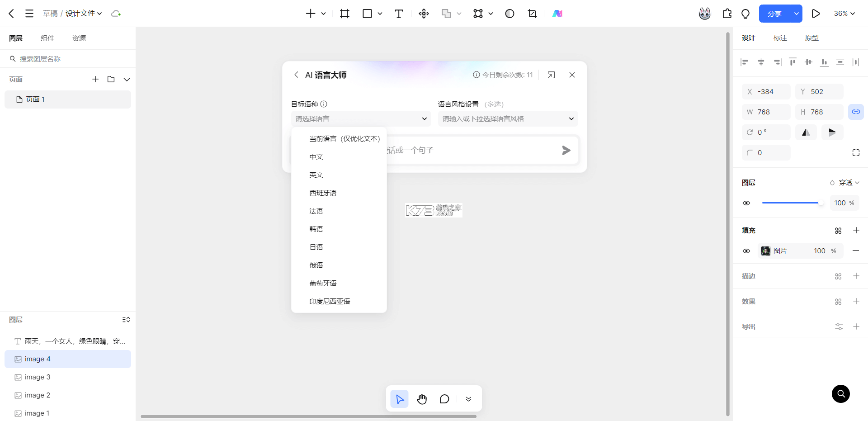
Task: Add a new page with plus icon
Action: (95, 79)
